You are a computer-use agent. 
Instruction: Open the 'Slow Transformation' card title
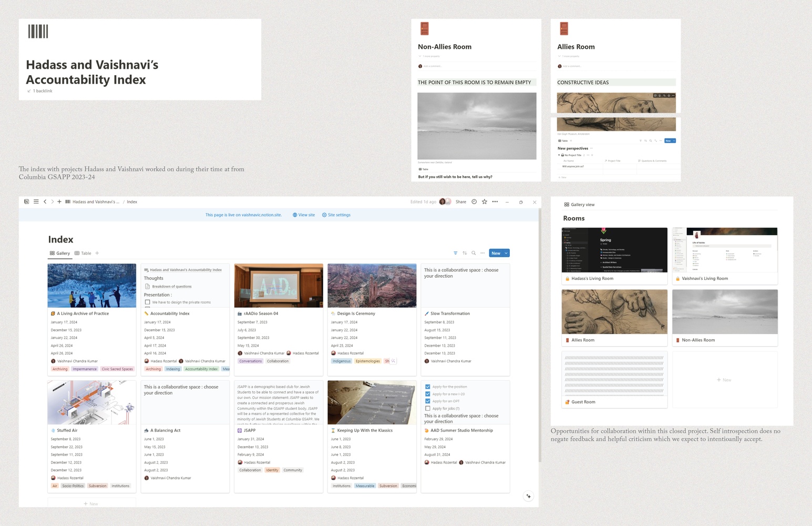pyautogui.click(x=450, y=313)
